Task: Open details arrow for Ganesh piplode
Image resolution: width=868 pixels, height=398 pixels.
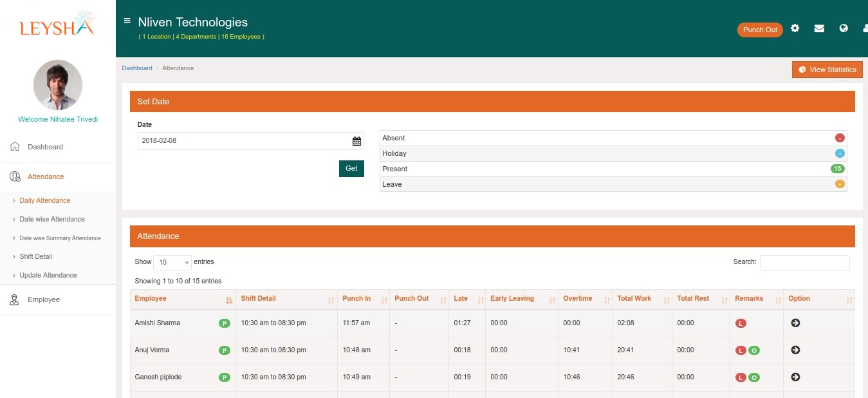Action: tap(795, 377)
